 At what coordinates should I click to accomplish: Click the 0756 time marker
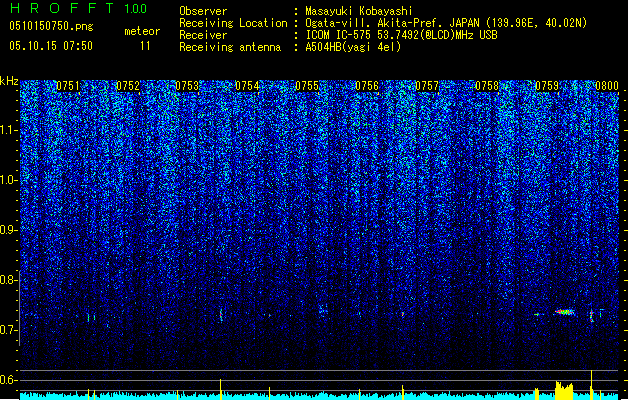click(367, 86)
